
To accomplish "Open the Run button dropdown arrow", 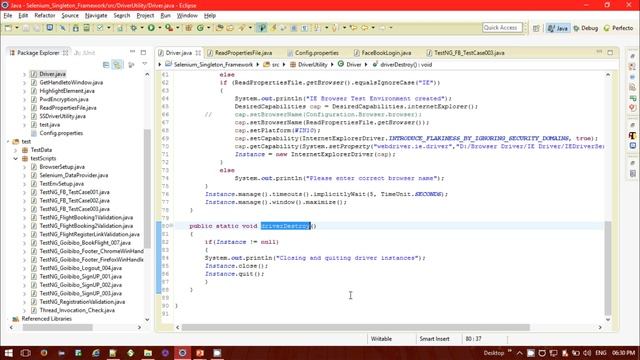I will 160,28.
